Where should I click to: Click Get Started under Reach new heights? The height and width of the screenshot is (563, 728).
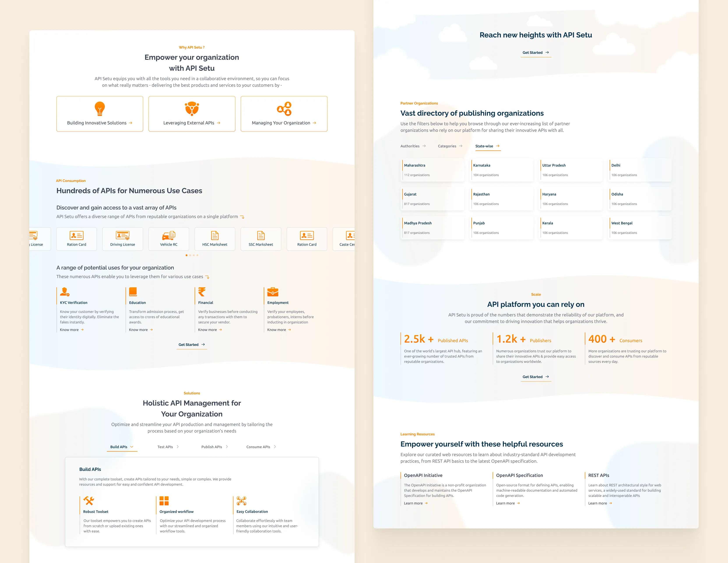point(535,53)
